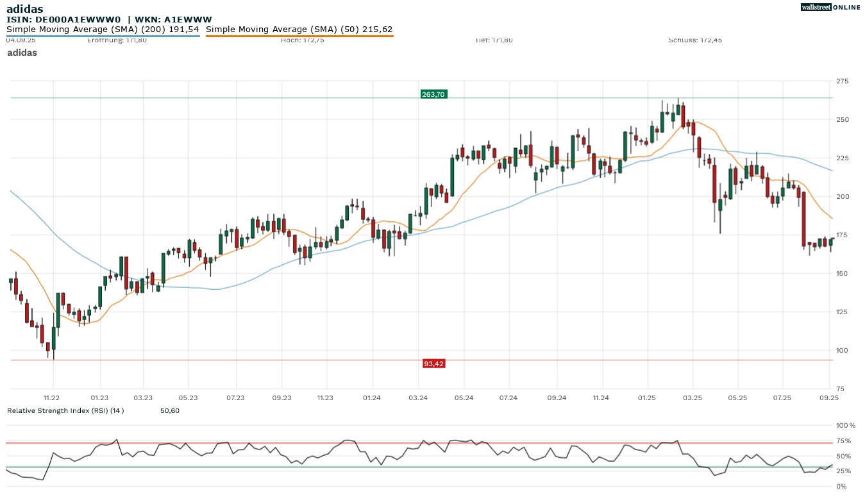The height and width of the screenshot is (504, 865).
Task: Click the 09.25 date axis label
Action: pos(830,398)
